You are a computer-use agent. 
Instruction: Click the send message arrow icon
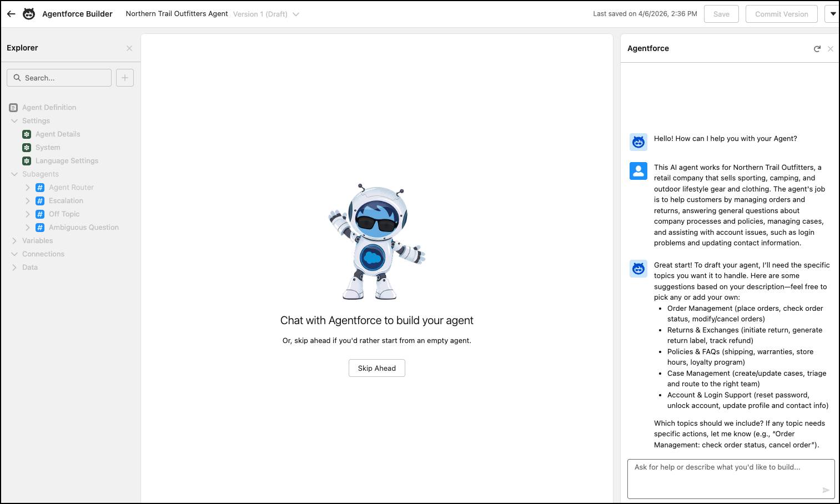pyautogui.click(x=826, y=490)
